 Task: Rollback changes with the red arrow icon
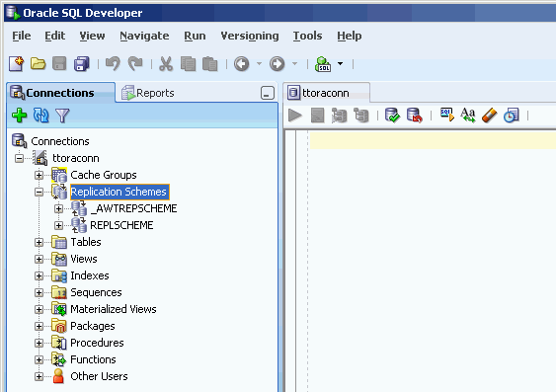[x=414, y=116]
